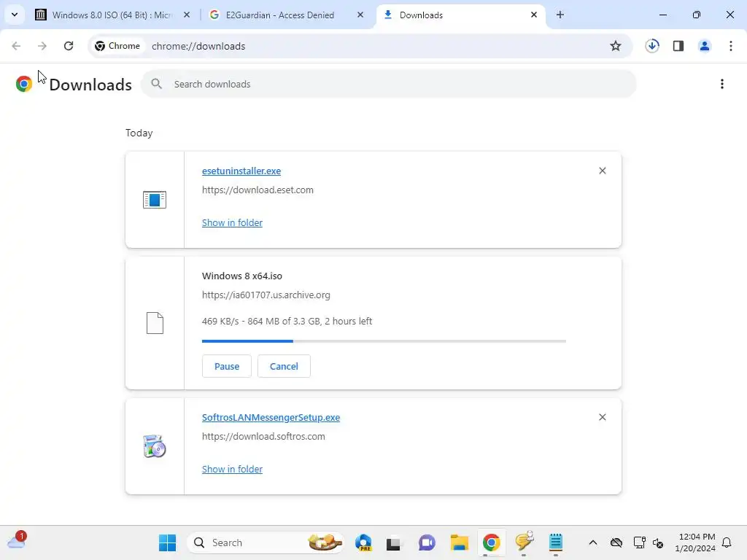
Task: Click the muted volume tray icon
Action: 659,542
